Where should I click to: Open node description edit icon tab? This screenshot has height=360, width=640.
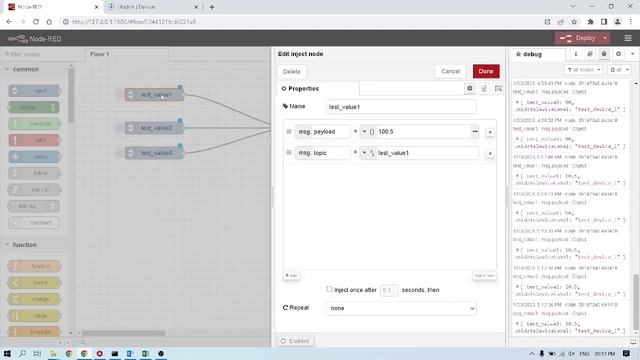(x=484, y=89)
